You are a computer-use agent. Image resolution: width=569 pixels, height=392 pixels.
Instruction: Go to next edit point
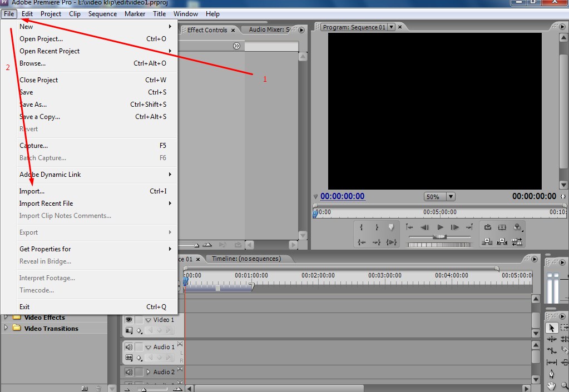[x=469, y=227]
